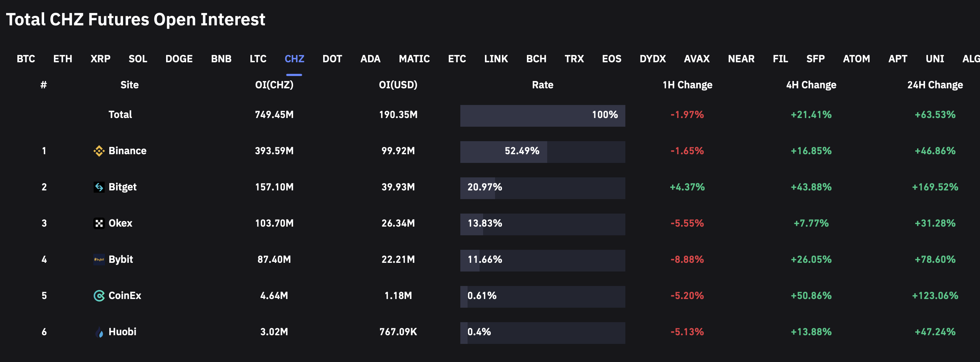Click the Rate column header

click(542, 84)
